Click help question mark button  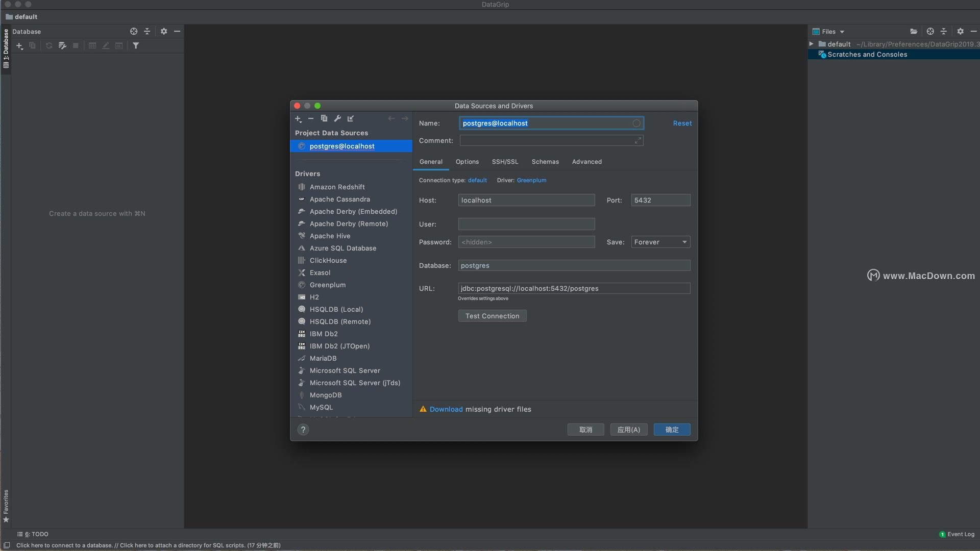point(303,430)
